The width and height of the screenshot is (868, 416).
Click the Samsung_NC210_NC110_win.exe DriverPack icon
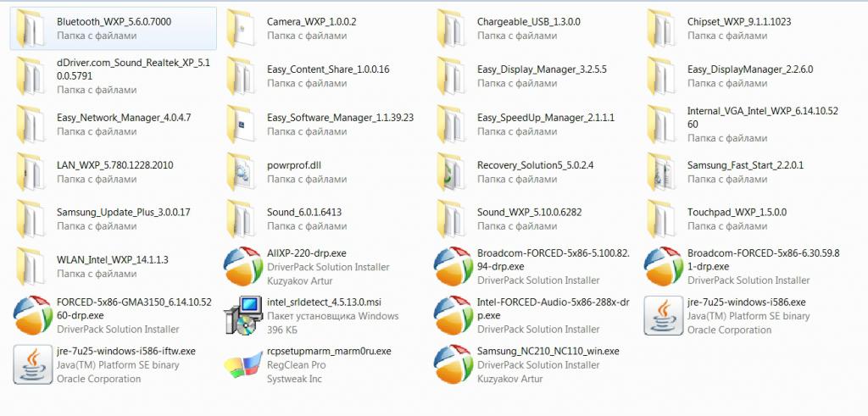coord(453,364)
